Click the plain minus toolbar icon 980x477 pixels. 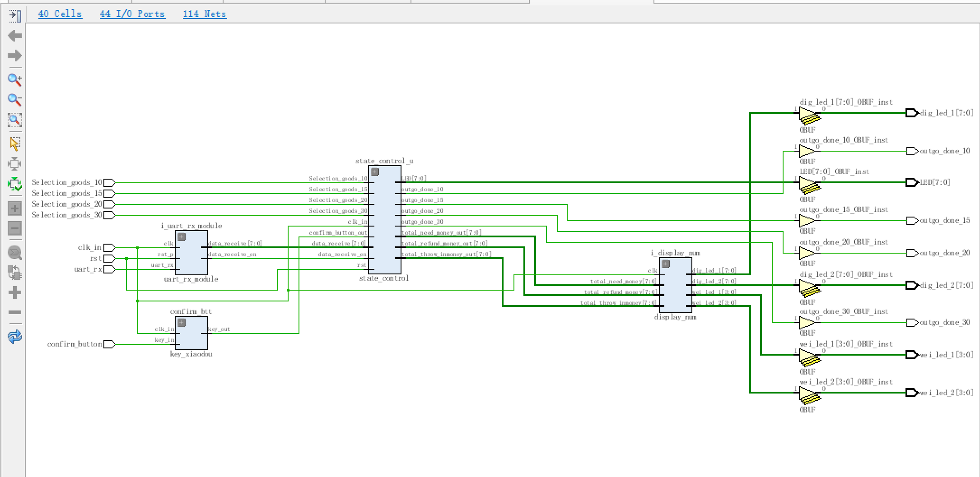point(15,312)
